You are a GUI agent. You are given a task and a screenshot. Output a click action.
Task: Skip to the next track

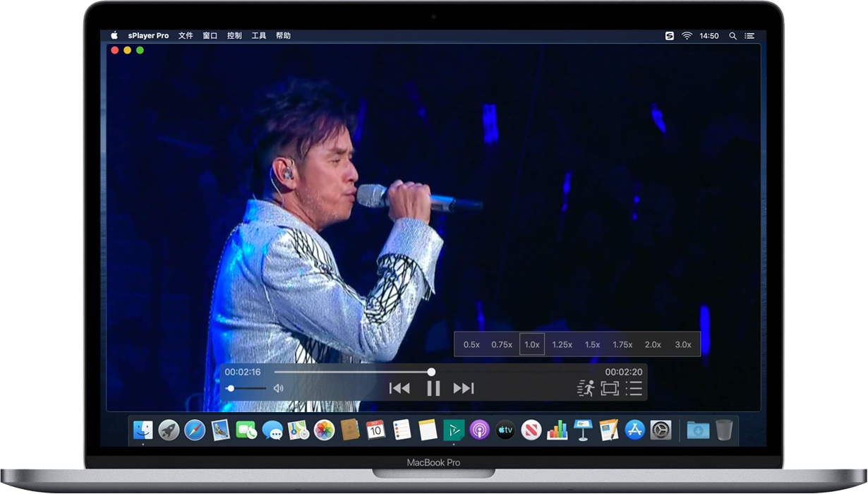pyautogui.click(x=464, y=388)
